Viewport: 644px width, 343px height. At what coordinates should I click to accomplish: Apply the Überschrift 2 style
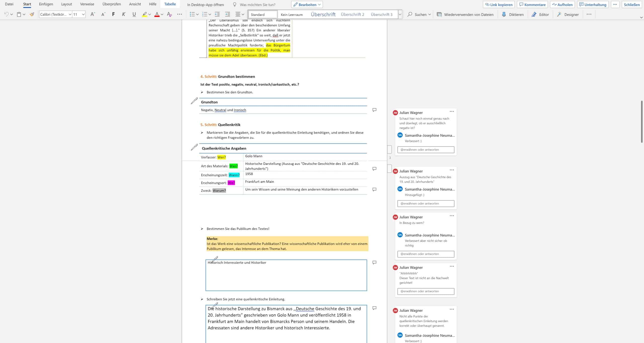pyautogui.click(x=352, y=14)
